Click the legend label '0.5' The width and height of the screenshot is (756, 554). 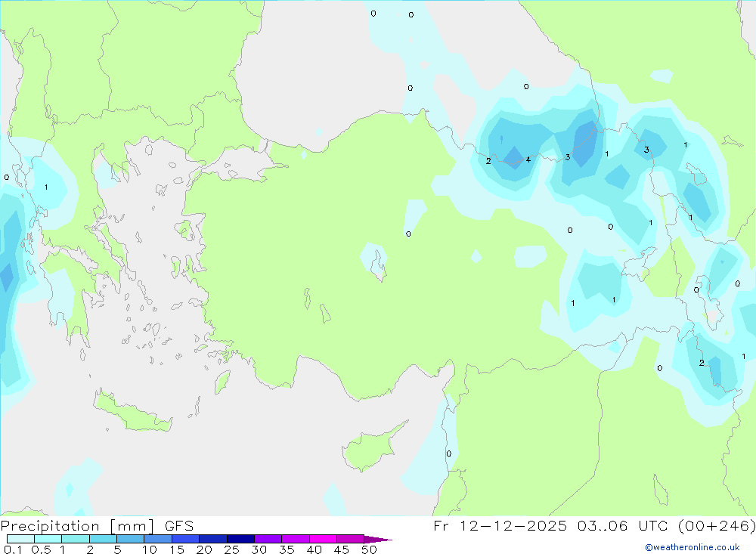41,549
